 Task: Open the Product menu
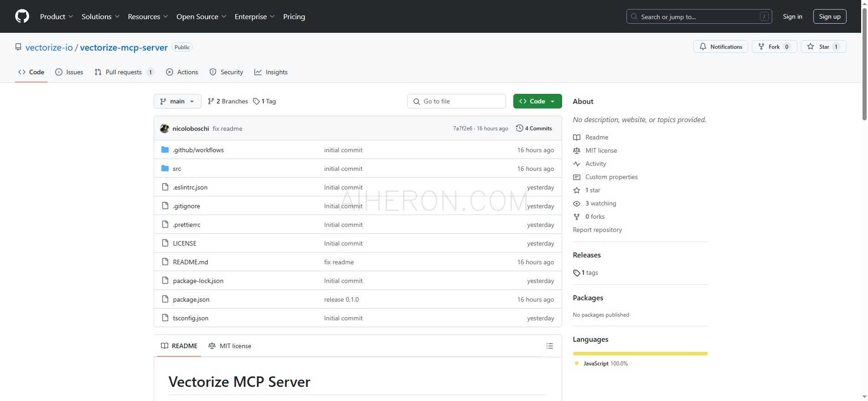pyautogui.click(x=57, y=16)
